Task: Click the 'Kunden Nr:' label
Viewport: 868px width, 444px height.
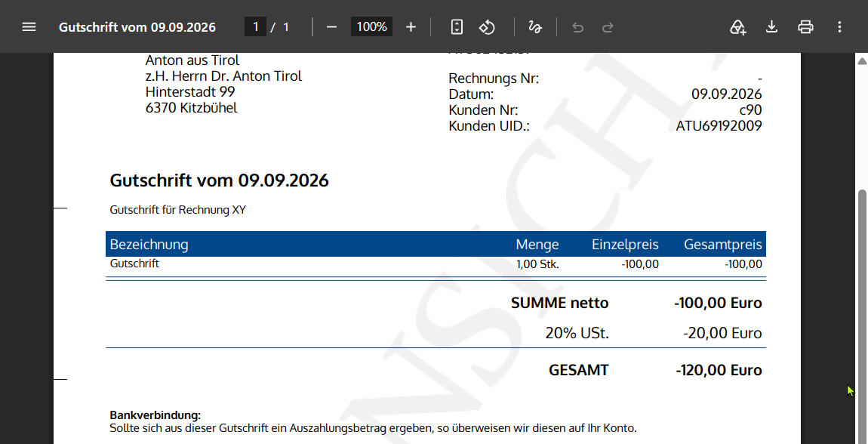Action: coord(483,109)
